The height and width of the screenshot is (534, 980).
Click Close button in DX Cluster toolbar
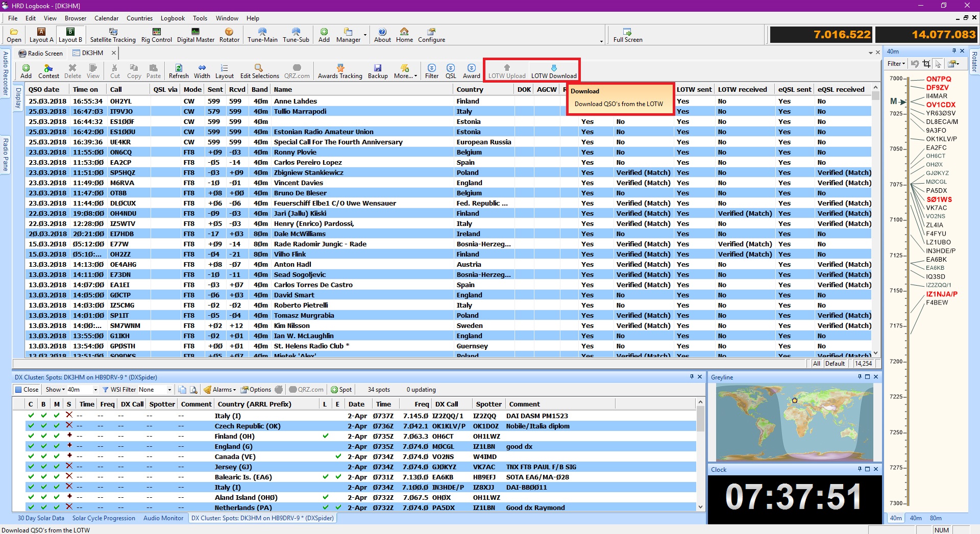point(27,390)
